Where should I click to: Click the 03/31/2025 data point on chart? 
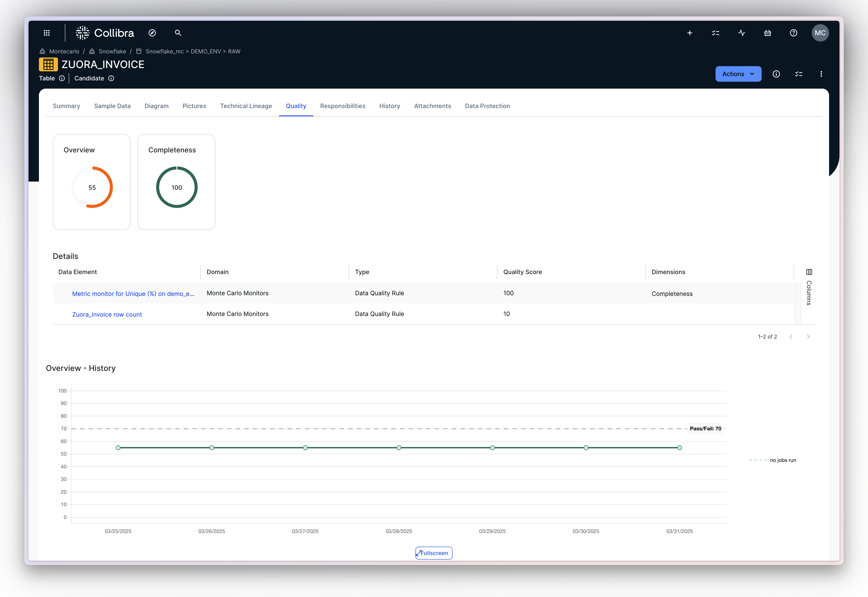[679, 448]
